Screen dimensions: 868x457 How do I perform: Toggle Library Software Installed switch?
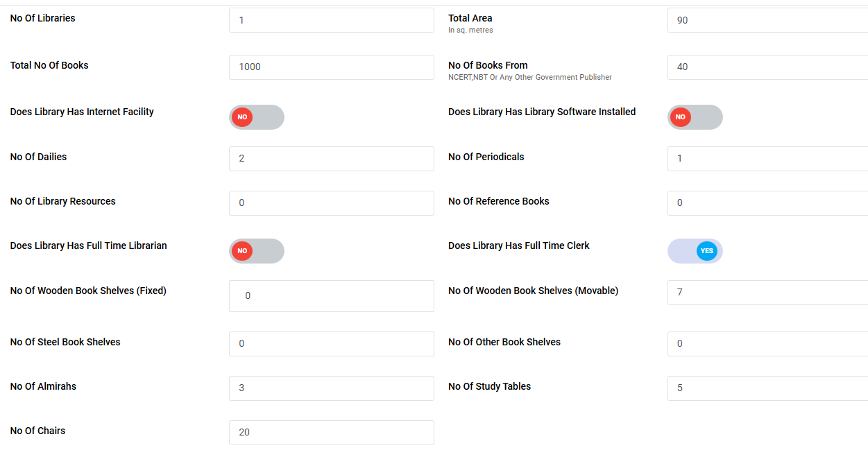click(x=695, y=117)
